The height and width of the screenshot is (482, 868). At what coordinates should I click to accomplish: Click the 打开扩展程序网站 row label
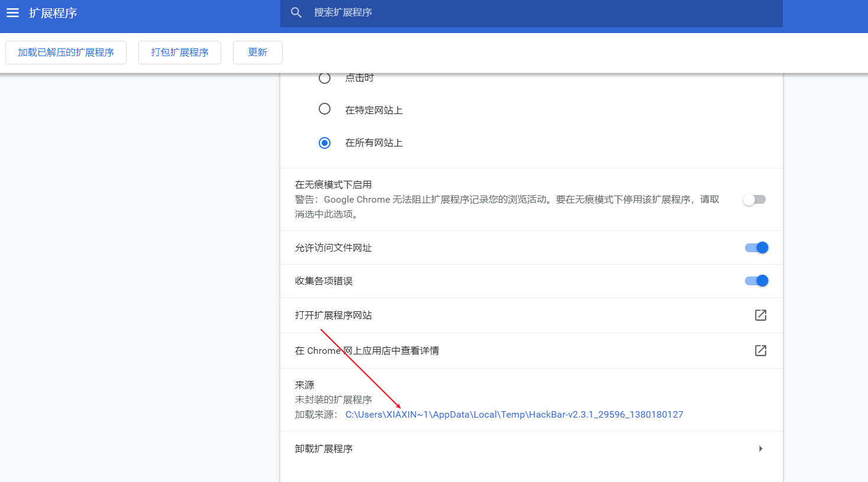tap(333, 315)
